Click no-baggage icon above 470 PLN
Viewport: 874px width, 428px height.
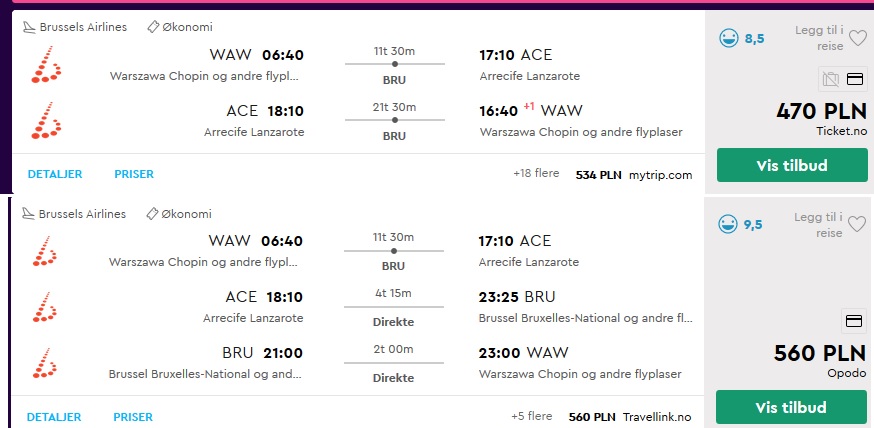831,79
